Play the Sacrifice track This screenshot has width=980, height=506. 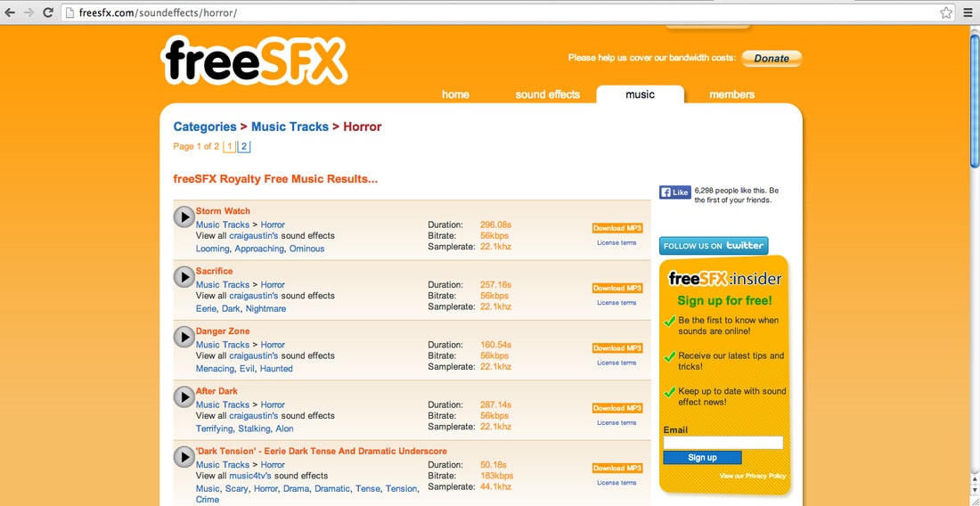coord(184,277)
